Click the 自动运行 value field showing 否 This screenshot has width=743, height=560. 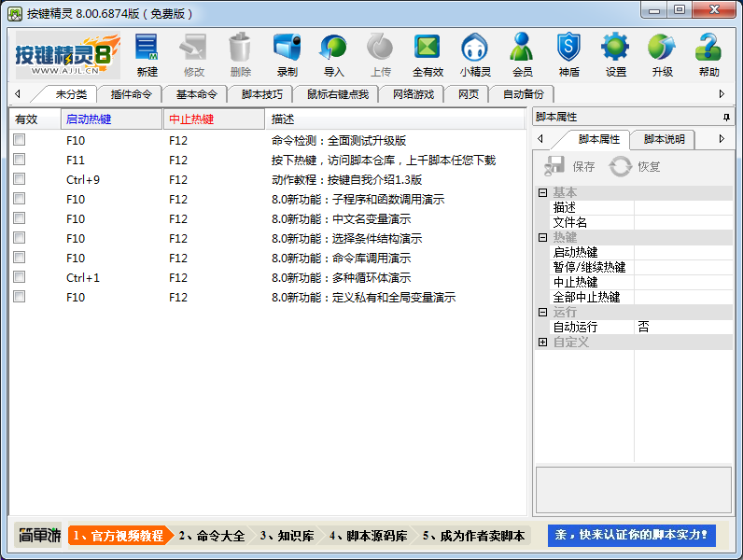click(682, 328)
